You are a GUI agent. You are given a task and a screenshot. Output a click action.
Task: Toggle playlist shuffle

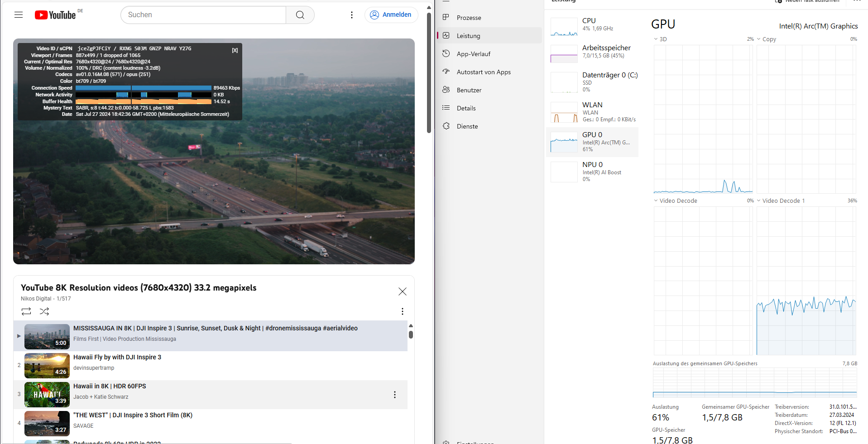click(x=44, y=311)
